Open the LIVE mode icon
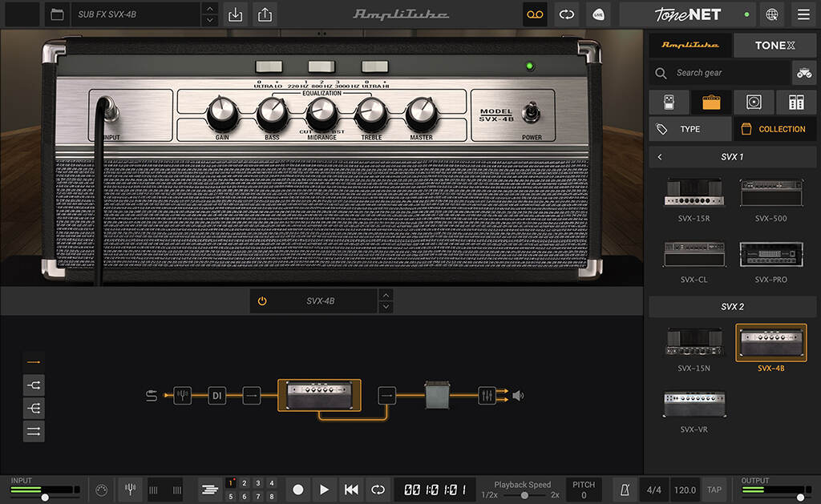The width and height of the screenshot is (821, 504). pyautogui.click(x=598, y=14)
